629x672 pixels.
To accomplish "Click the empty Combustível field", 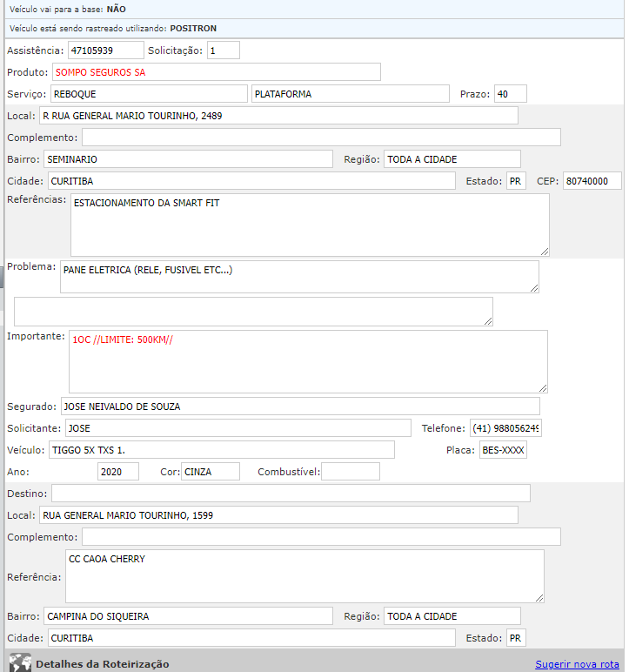I will [x=351, y=472].
